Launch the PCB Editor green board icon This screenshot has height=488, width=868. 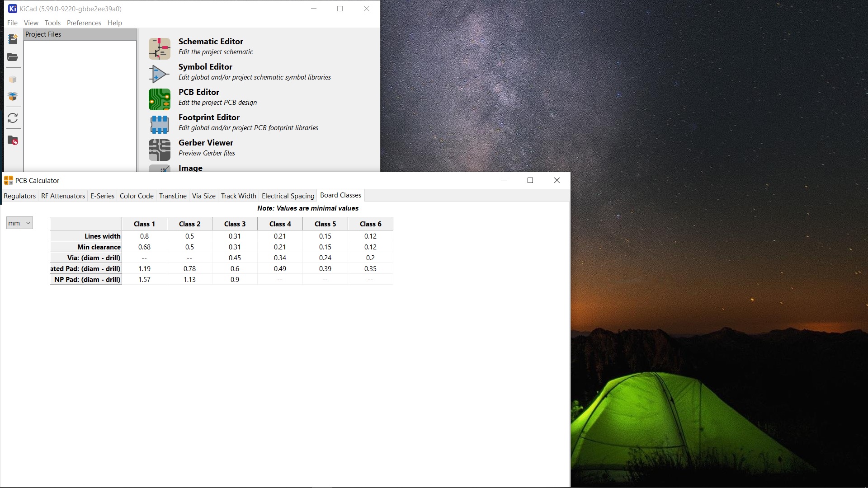point(159,99)
